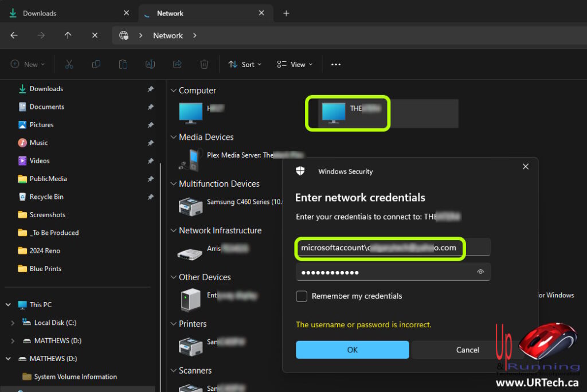Image resolution: width=587 pixels, height=392 pixels.
Task: Enable Remember my credentials checkbox
Action: tap(302, 296)
